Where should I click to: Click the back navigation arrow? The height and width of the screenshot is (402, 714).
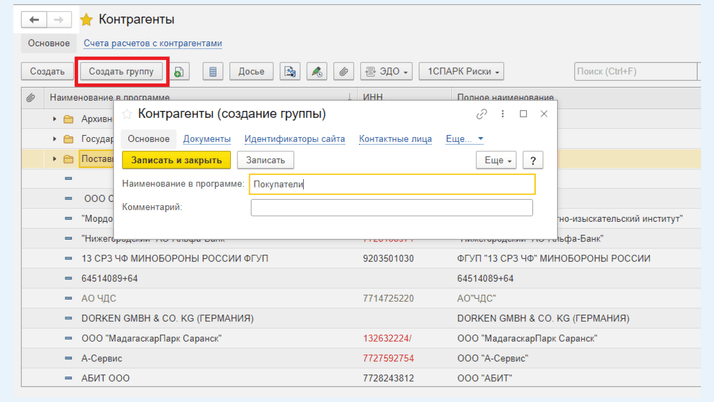(34, 19)
